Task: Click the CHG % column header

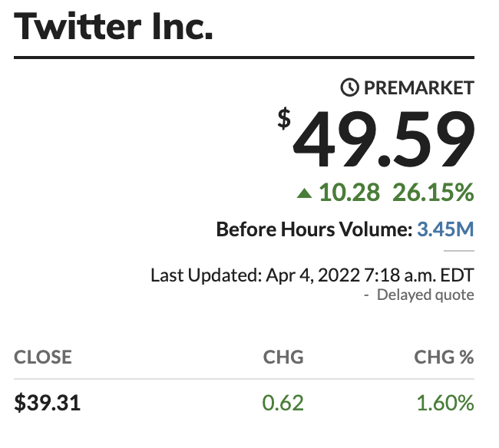Action: [444, 357]
